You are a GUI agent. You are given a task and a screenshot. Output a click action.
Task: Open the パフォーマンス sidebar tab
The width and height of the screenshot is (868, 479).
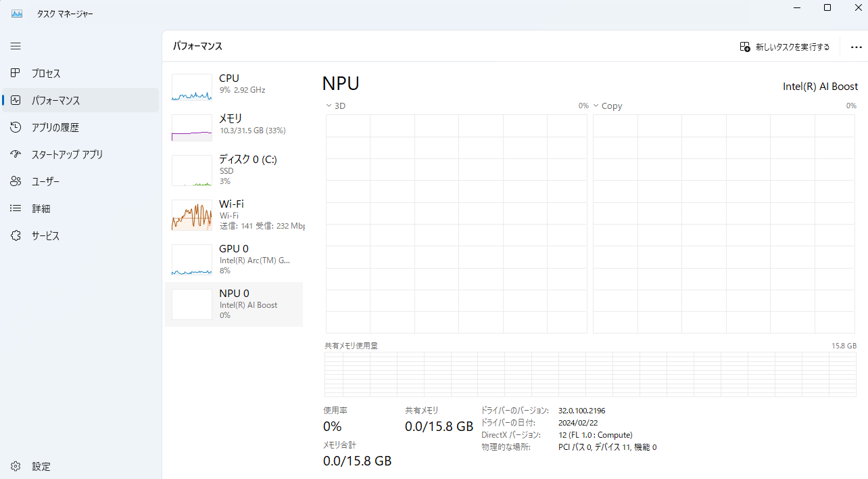[80, 100]
